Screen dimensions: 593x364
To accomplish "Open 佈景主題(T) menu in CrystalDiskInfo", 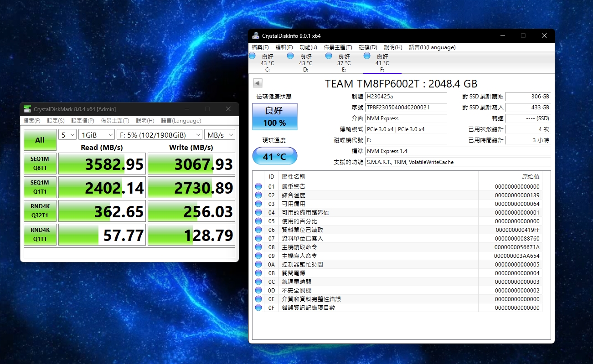I will pos(338,47).
